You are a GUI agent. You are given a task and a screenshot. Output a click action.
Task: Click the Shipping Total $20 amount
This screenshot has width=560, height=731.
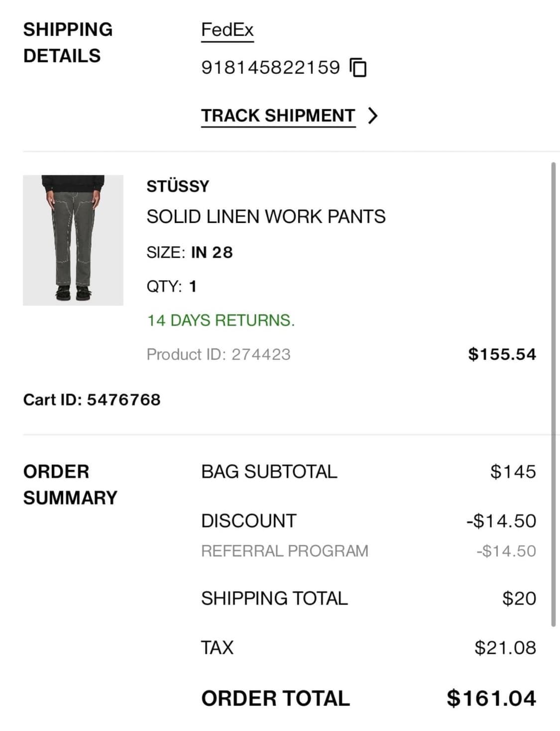click(519, 598)
